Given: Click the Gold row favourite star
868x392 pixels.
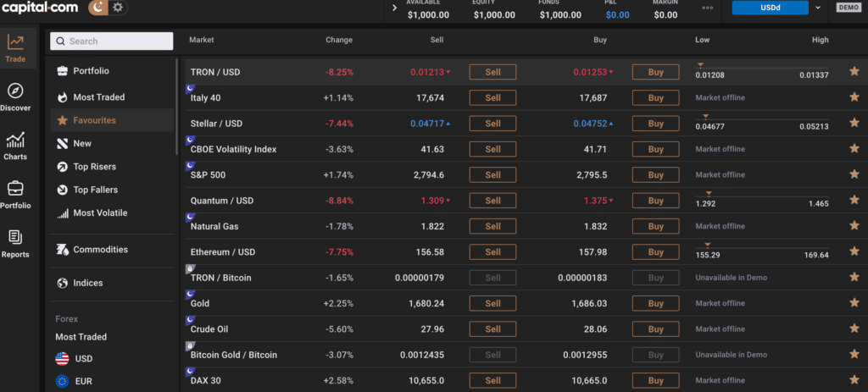Looking at the screenshot, I should coord(854,303).
